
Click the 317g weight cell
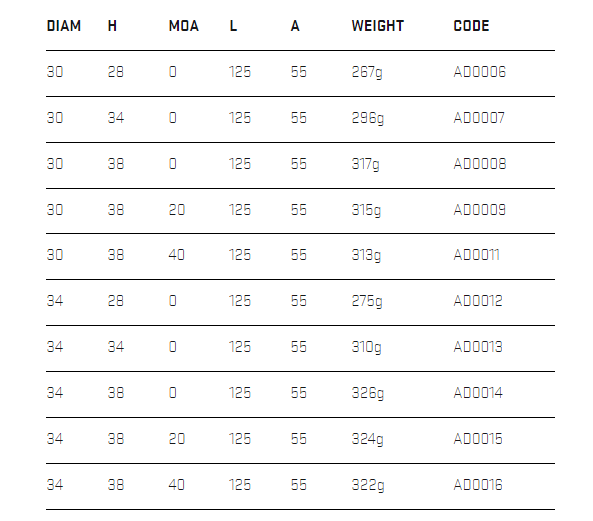tap(365, 165)
